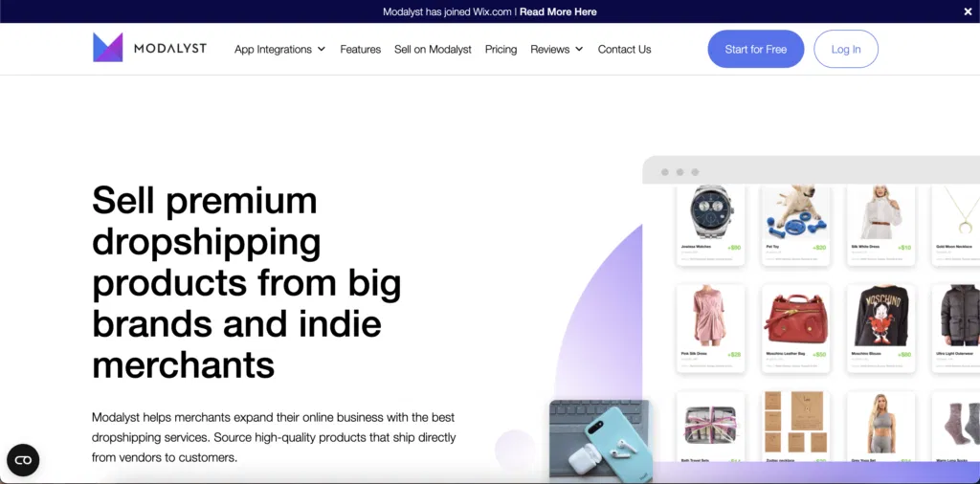Open the Pricing page
Image resolution: width=980 pixels, height=484 pixels.
(x=501, y=50)
